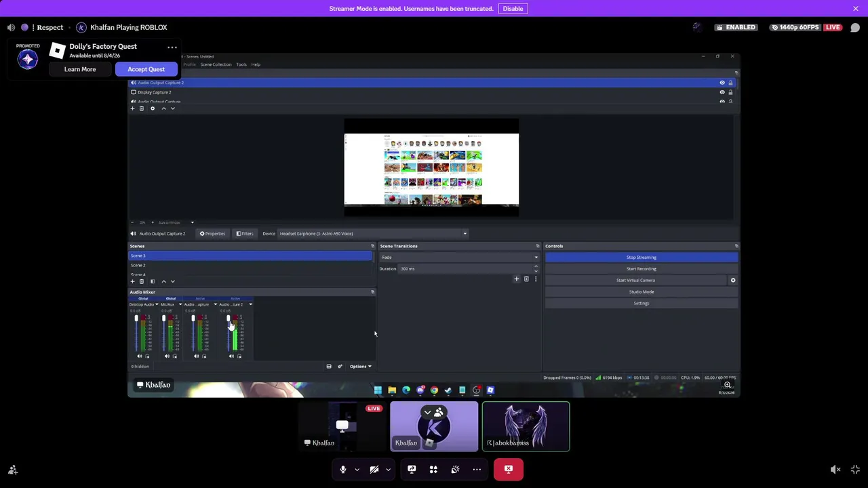
Task: Select Scene 3 in the Scenes list
Action: tap(250, 256)
